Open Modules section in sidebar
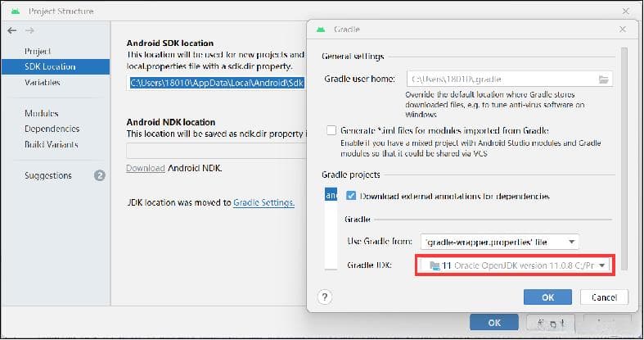 (x=42, y=113)
